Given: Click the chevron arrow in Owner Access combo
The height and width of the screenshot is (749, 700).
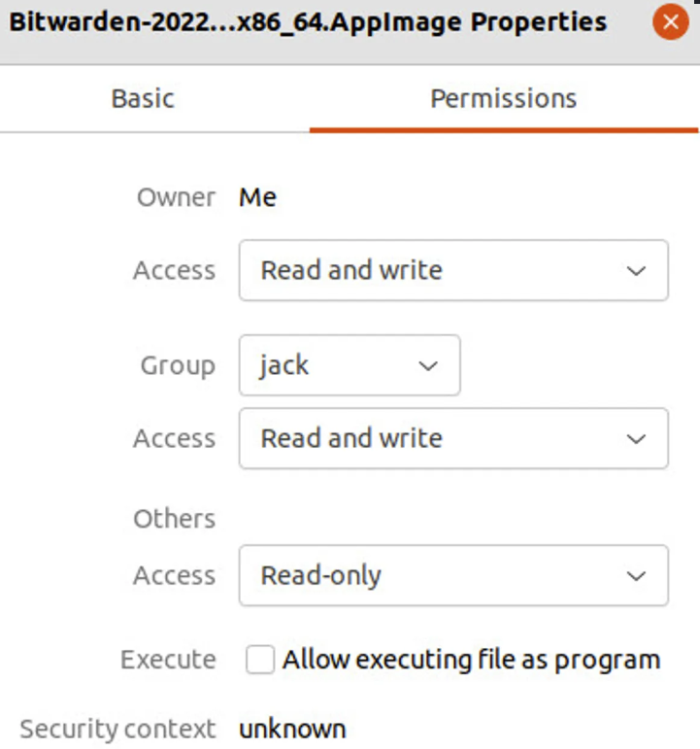Looking at the screenshot, I should click(636, 271).
